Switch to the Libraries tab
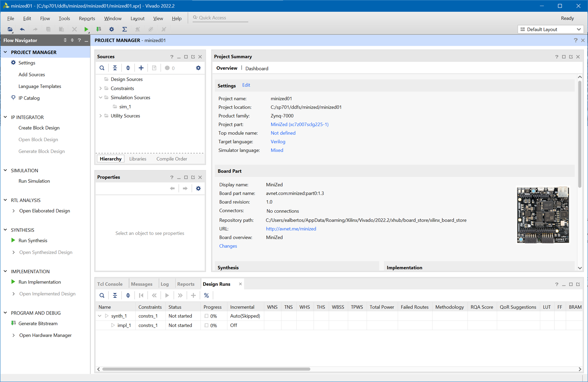The width and height of the screenshot is (588, 382). [x=138, y=159]
